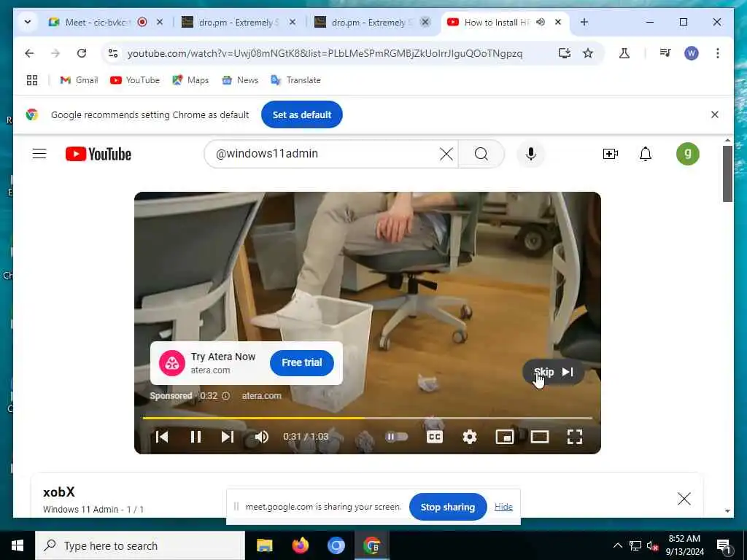Open the atera.com link under the ad
This screenshot has height=560, width=747.
coord(262,396)
